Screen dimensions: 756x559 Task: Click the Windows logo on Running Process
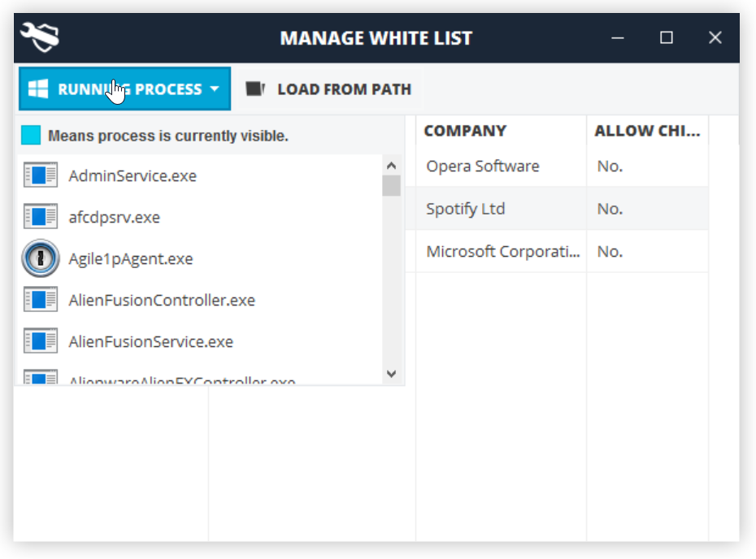(37, 89)
